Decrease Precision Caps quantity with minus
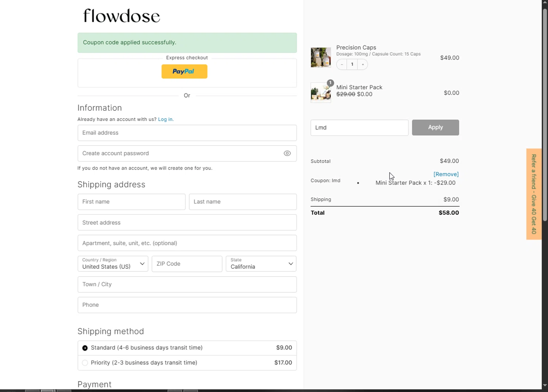Viewport: 548px width, 392px height. coord(342,65)
